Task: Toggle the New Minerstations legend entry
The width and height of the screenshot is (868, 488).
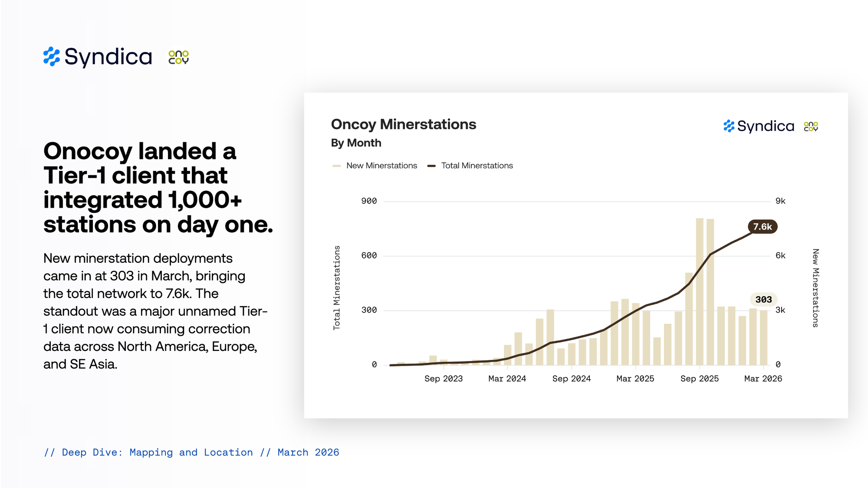Action: (x=381, y=166)
